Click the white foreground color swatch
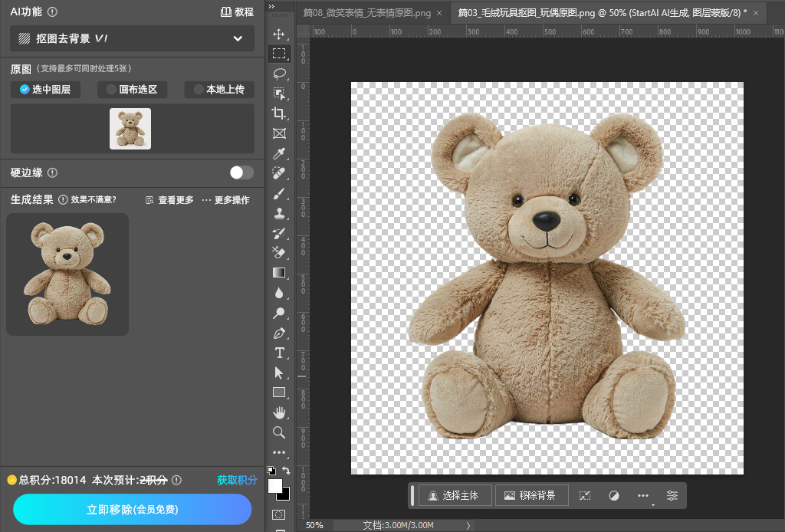This screenshot has height=532, width=785. tap(275, 486)
